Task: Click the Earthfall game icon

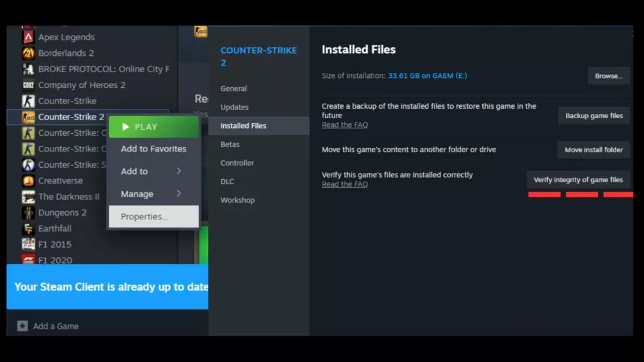Action: 28,229
